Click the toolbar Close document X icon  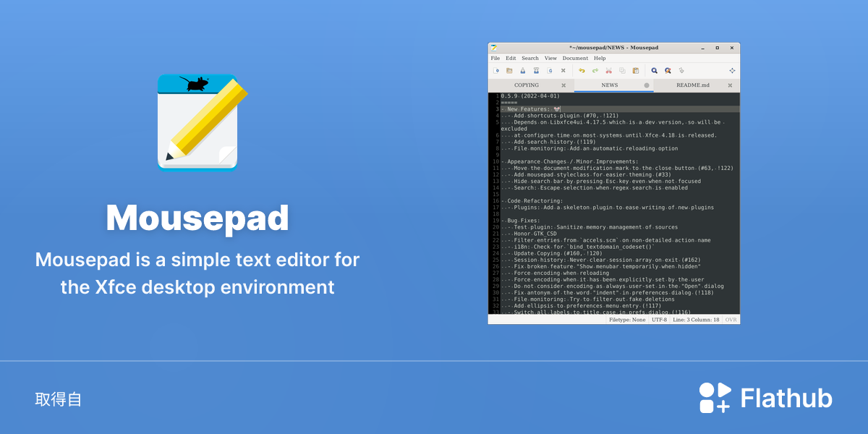[563, 71]
